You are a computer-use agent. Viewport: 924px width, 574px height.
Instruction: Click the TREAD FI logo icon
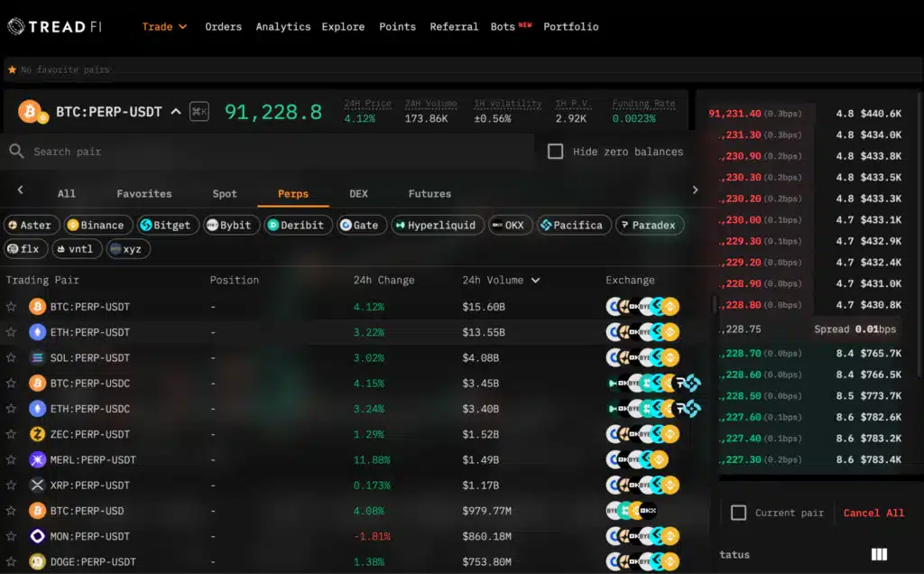[x=14, y=25]
